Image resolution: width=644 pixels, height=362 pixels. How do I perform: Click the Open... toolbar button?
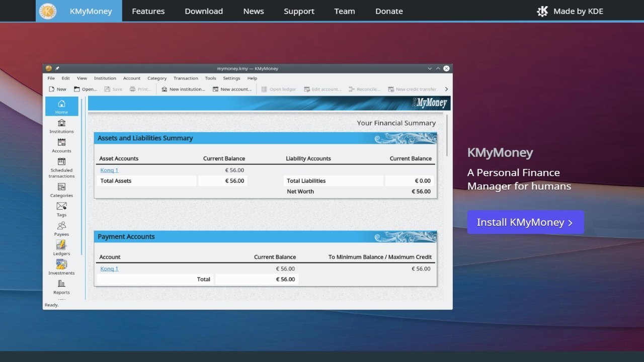86,89
